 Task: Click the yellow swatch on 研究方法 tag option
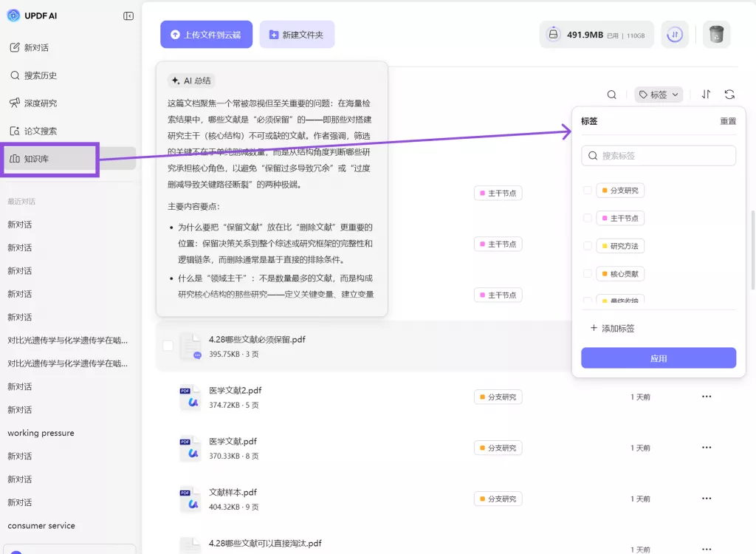coord(605,246)
